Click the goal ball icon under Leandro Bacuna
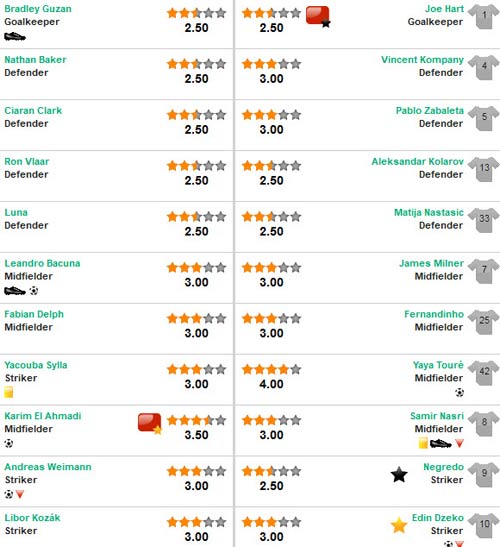This screenshot has width=500, height=547. pos(34,291)
